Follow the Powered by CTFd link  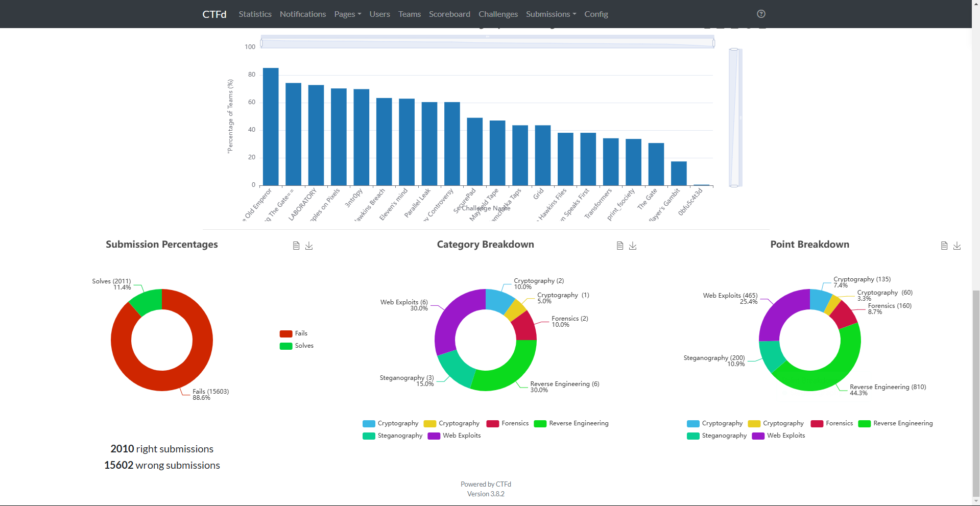click(x=486, y=484)
